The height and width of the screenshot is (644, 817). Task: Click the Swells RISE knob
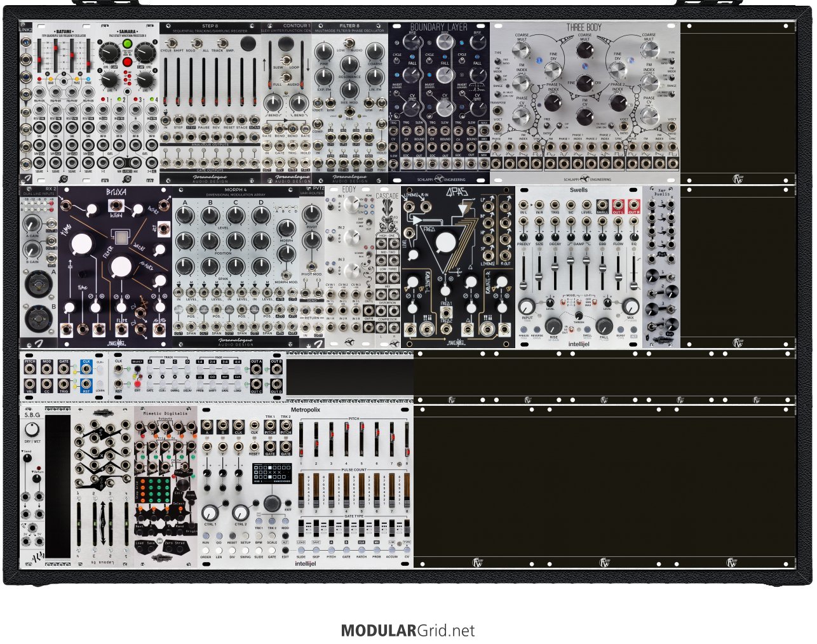pyautogui.click(x=553, y=326)
